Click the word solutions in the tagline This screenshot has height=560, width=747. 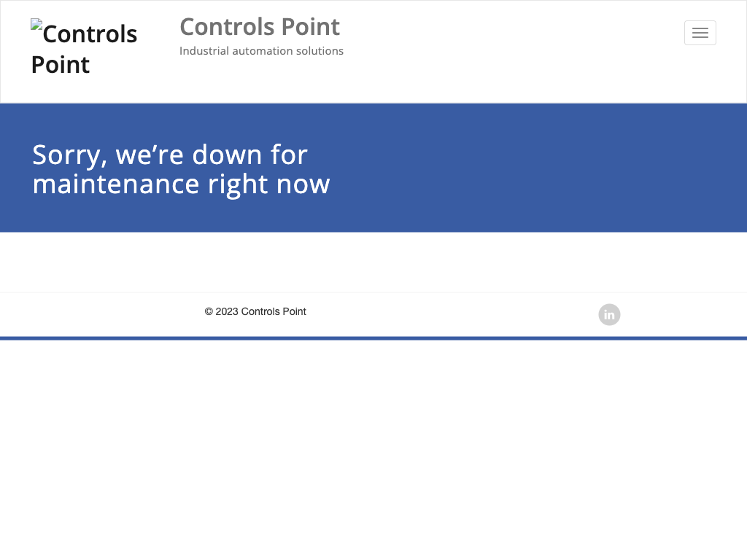pos(320,51)
